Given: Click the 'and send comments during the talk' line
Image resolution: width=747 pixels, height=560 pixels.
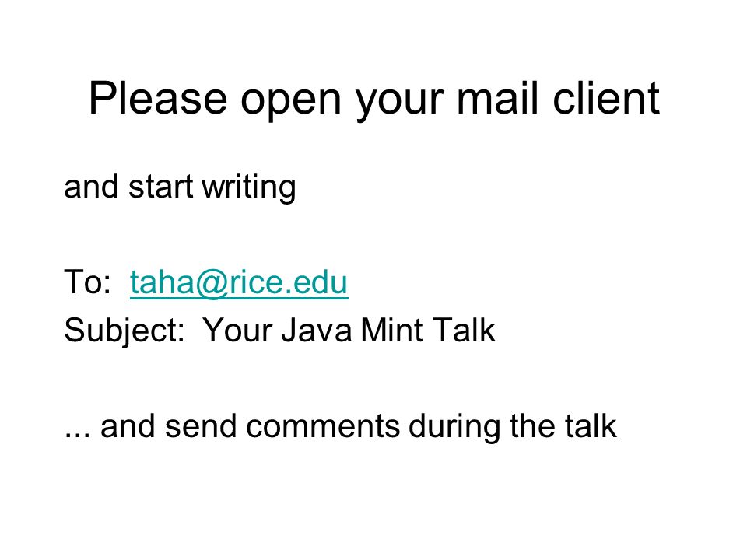Looking at the screenshot, I should [x=340, y=427].
